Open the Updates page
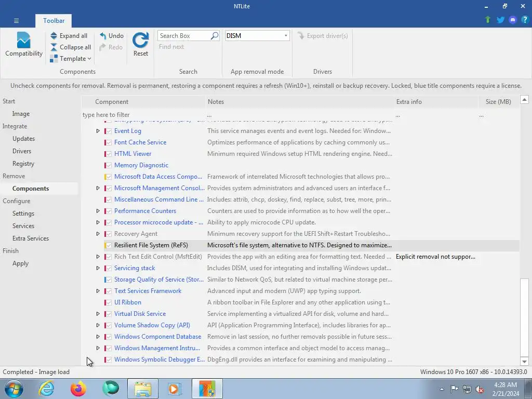The height and width of the screenshot is (399, 532). click(23, 138)
